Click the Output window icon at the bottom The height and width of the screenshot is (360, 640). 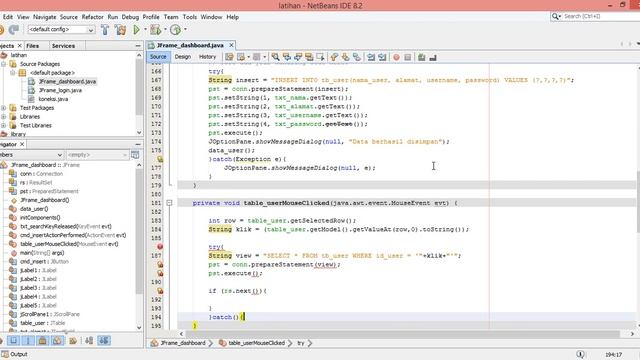click(x=4, y=354)
